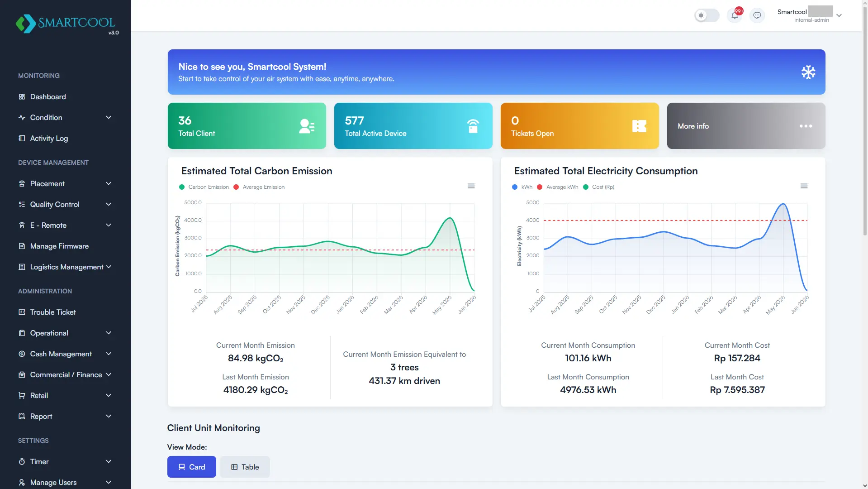The width and height of the screenshot is (868, 489).
Task: Expand the Logistics Management chevron
Action: [x=109, y=267]
